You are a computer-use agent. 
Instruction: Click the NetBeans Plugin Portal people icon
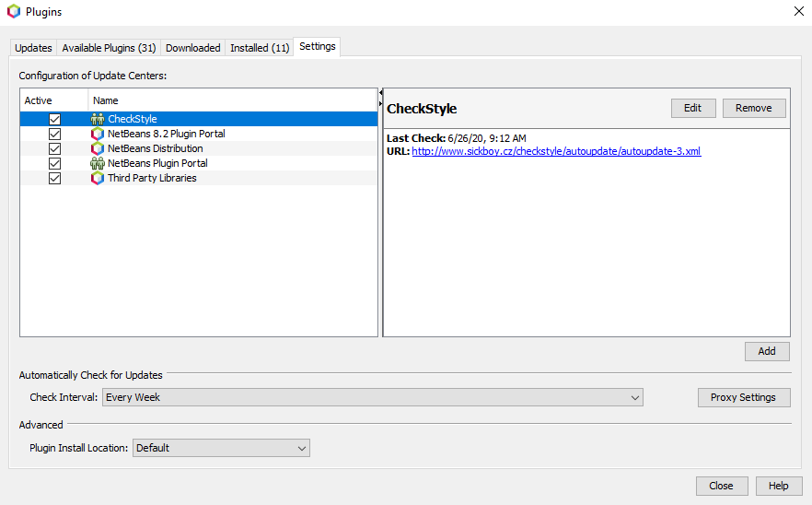[98, 163]
